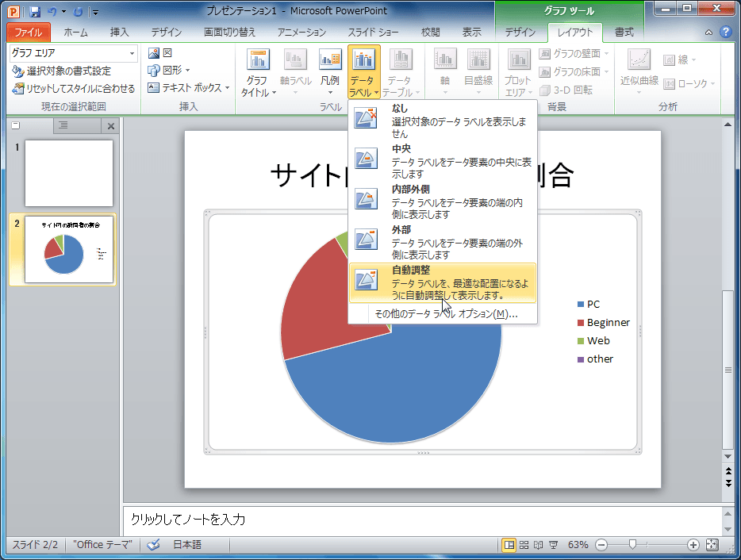Choose 内部外側 data label position
The width and height of the screenshot is (741, 560).
pos(443,201)
